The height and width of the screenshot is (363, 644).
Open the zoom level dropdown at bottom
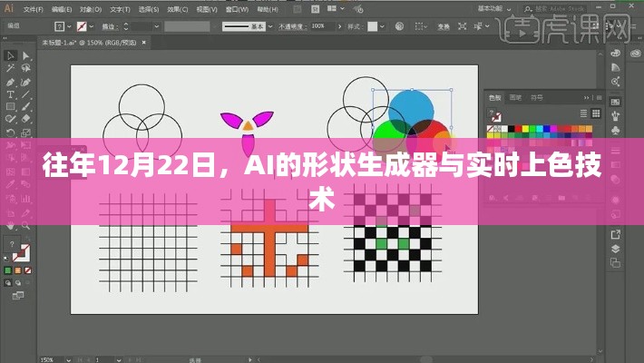(x=68, y=359)
